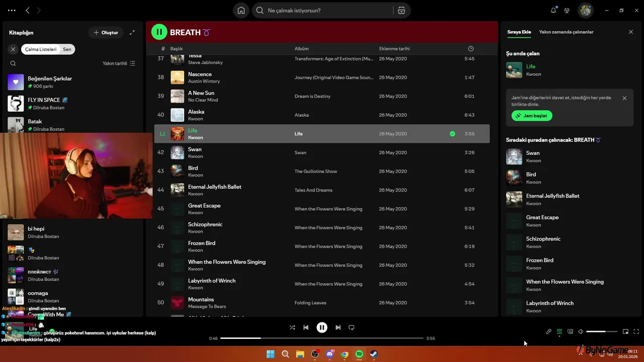This screenshot has height=362, width=644.
Task: Select Eternal Jellyfish Ballet in queue
Action: tap(569, 200)
